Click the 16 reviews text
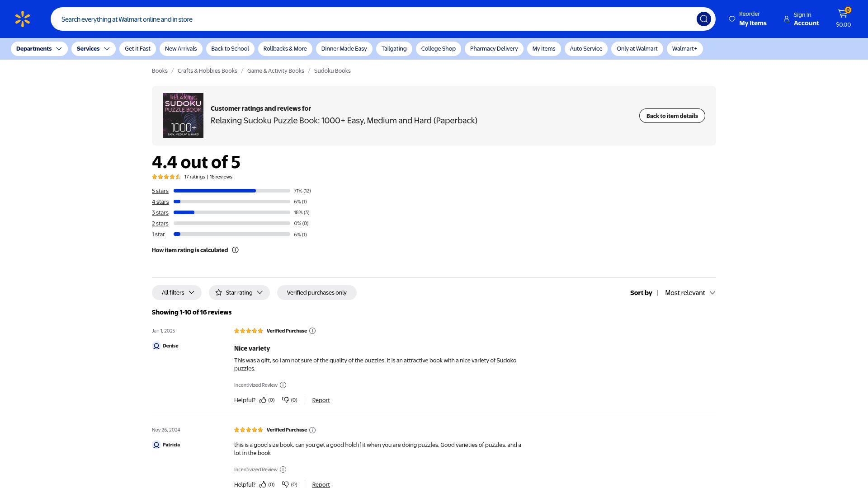Image resolution: width=868 pixels, height=488 pixels. (221, 177)
